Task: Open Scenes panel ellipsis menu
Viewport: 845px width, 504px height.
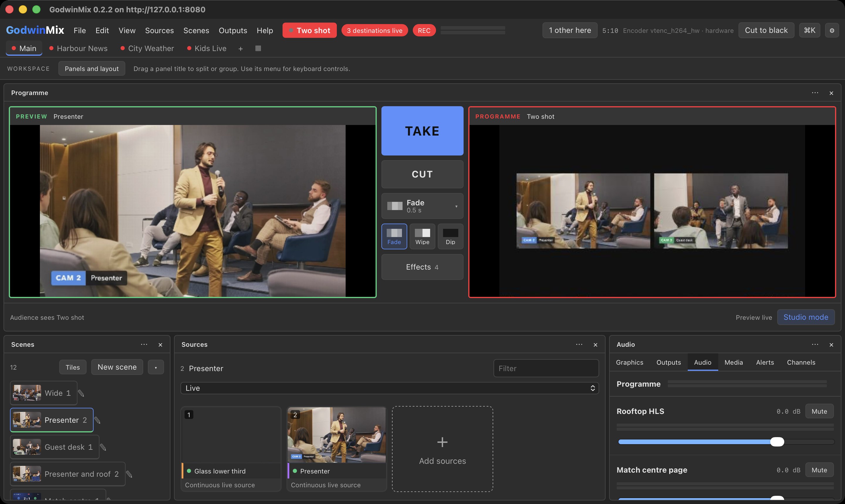Action: pos(144,344)
